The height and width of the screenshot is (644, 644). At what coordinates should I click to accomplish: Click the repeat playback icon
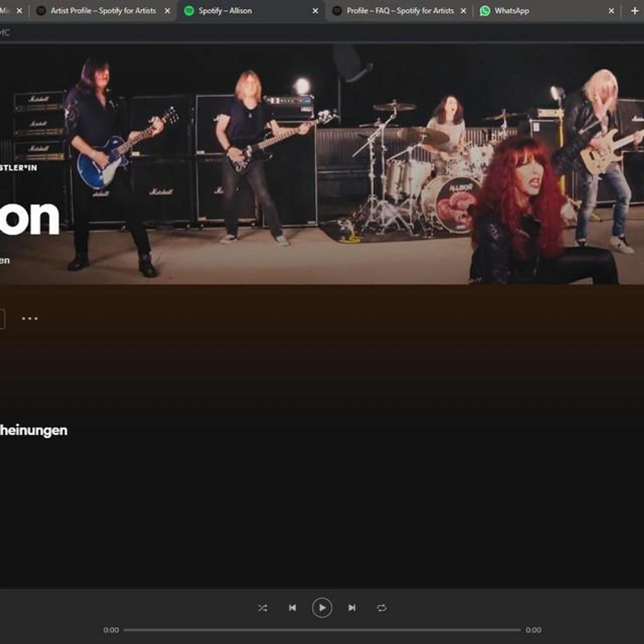point(382,608)
